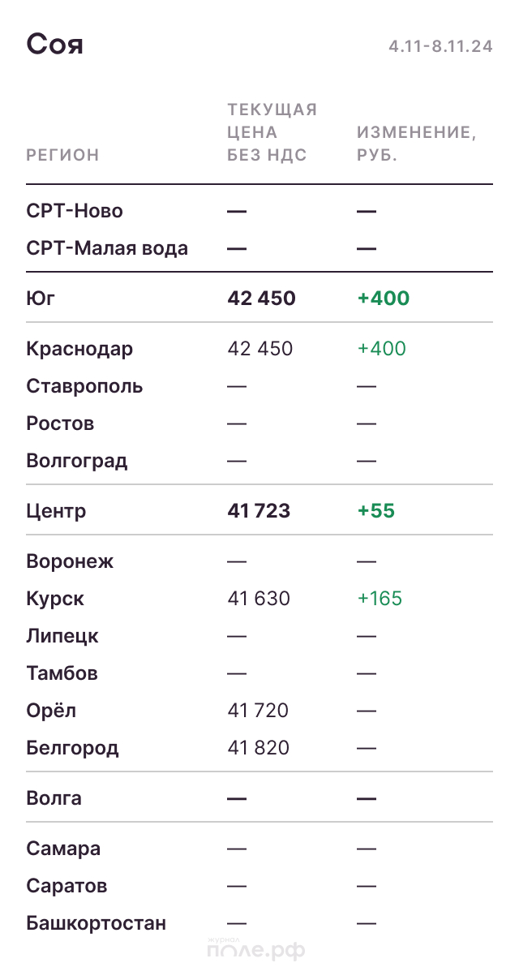This screenshot has width=519, height=980.
Task: Click the Центр group heading
Action: [x=56, y=511]
